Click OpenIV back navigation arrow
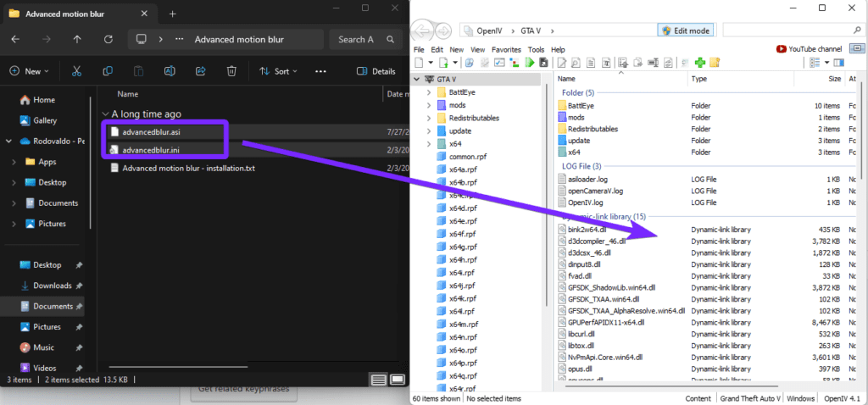 tap(422, 31)
